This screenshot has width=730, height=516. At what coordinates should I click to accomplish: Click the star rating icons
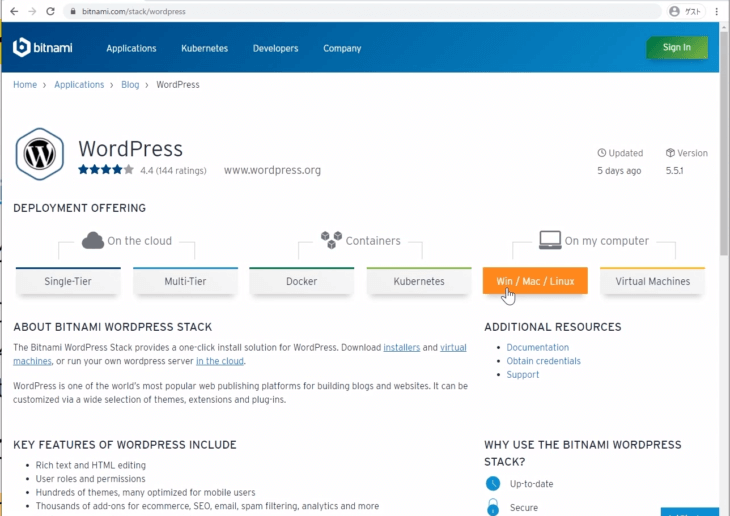click(x=106, y=170)
